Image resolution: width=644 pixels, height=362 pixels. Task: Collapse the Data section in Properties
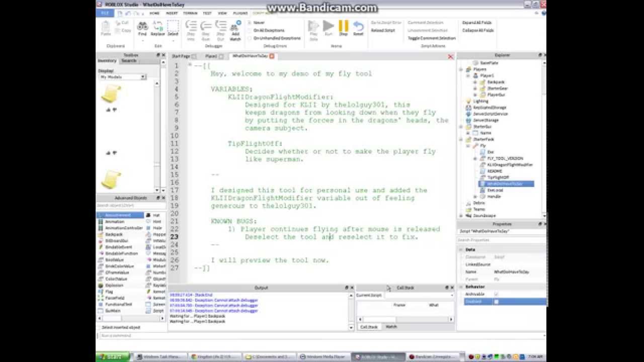[460, 249]
